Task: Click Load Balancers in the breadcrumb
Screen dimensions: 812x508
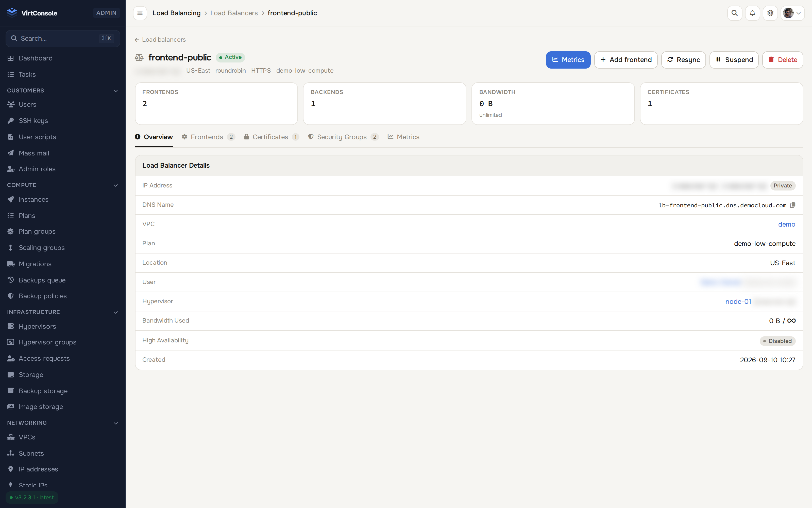Action: pos(234,13)
